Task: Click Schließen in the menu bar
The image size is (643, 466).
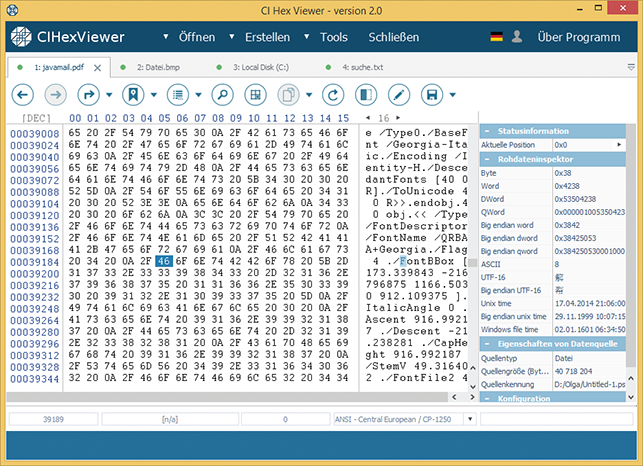Action: tap(394, 37)
